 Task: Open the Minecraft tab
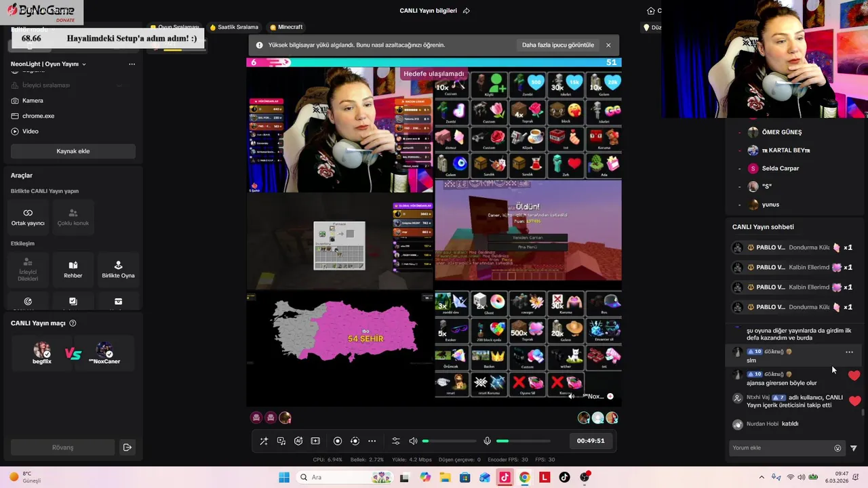click(286, 27)
